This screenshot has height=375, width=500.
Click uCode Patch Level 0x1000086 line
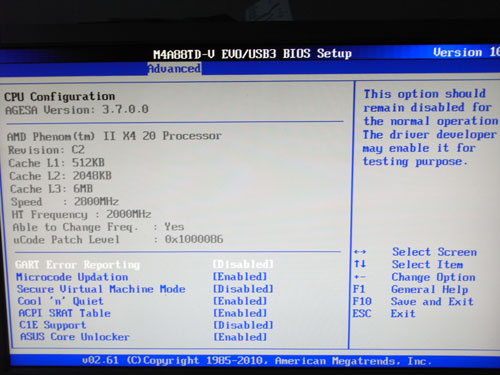[118, 239]
